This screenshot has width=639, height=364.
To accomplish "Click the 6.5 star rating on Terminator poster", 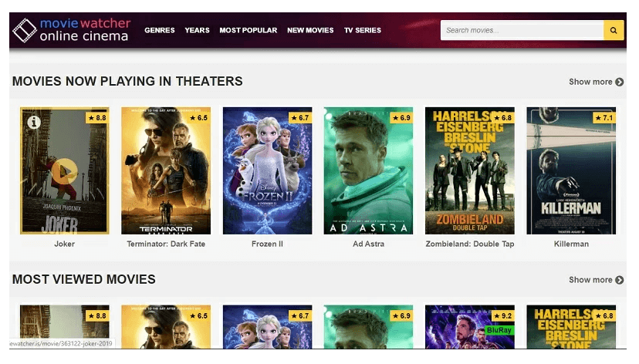I will click(198, 118).
